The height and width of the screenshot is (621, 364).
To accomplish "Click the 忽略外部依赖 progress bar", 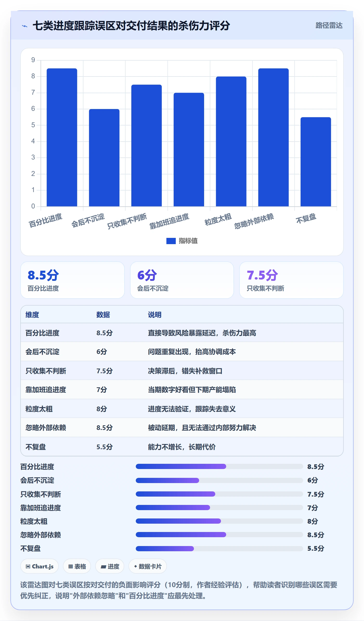I will pyautogui.click(x=219, y=535).
